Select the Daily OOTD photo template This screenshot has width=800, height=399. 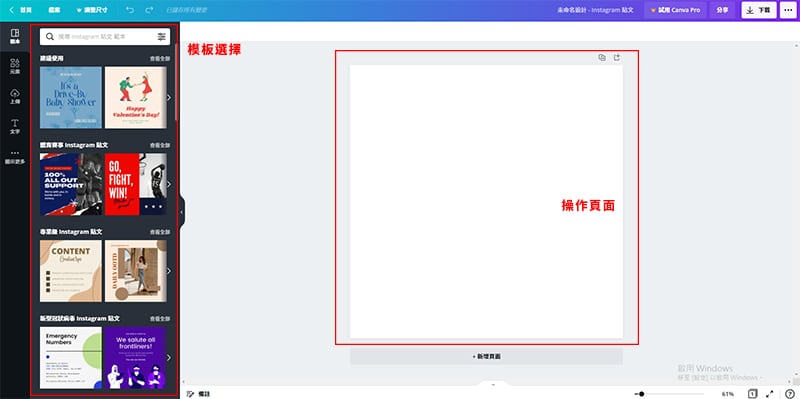coord(135,271)
